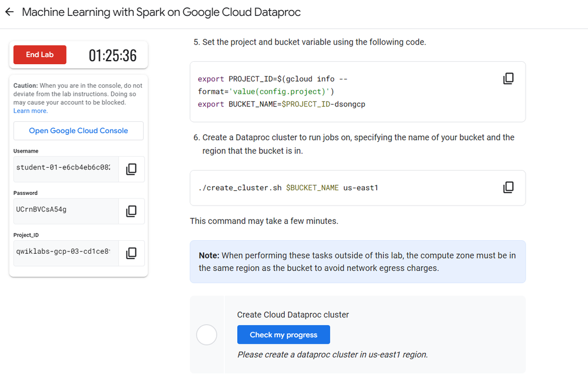
Task: Select the Project_ID field qwiklabs-gcp-03
Action: click(66, 253)
